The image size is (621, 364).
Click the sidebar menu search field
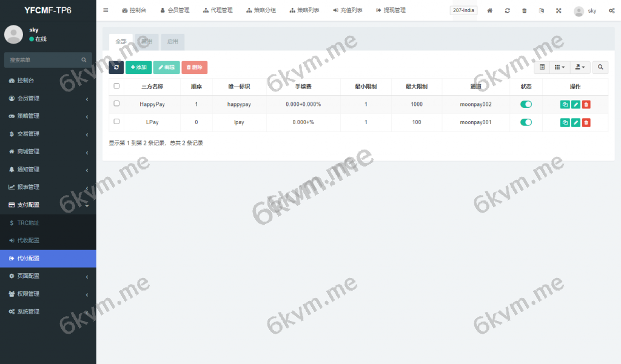pyautogui.click(x=44, y=60)
